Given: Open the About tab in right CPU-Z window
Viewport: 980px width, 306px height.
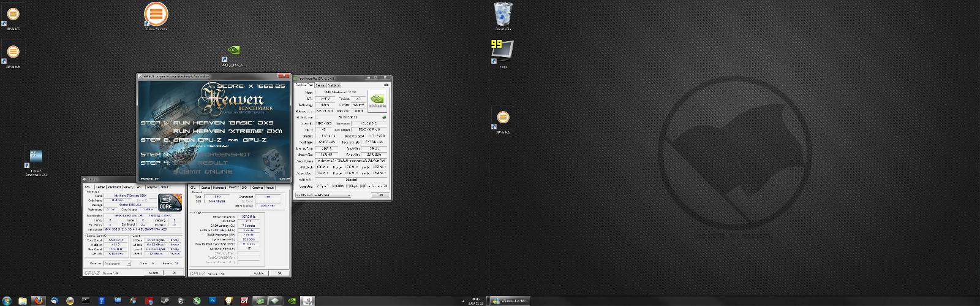Looking at the screenshot, I should (x=270, y=188).
